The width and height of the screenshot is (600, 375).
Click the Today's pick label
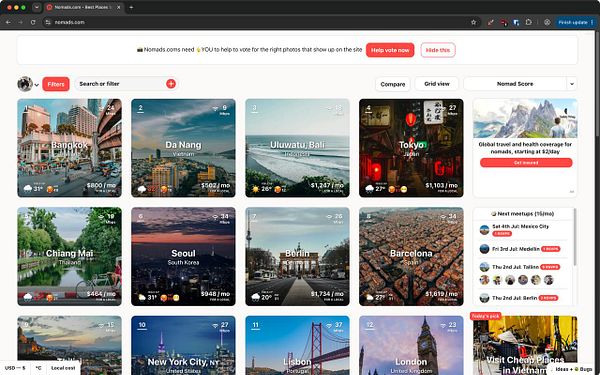click(486, 316)
